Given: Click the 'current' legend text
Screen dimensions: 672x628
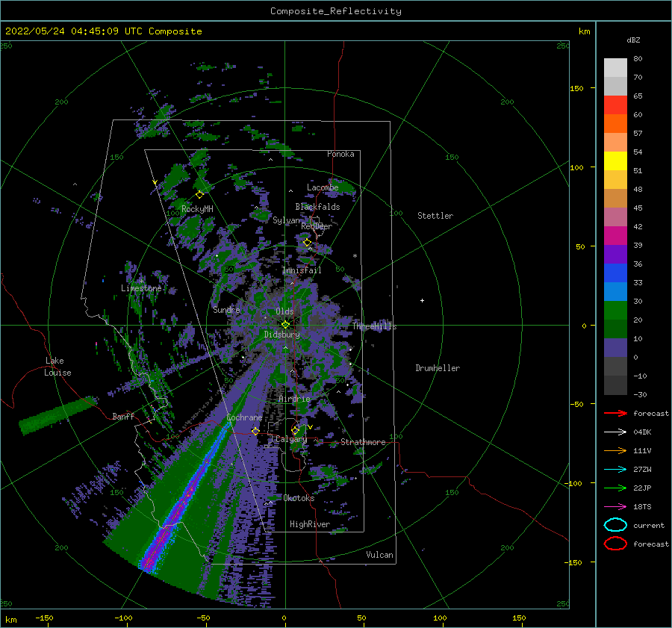Looking at the screenshot, I should point(649,525).
